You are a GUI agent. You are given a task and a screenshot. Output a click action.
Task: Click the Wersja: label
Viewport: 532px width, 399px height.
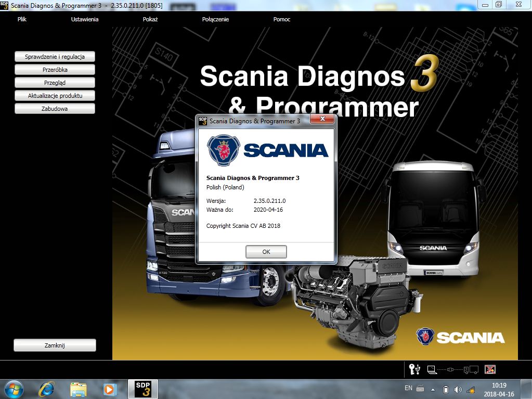[x=216, y=200]
